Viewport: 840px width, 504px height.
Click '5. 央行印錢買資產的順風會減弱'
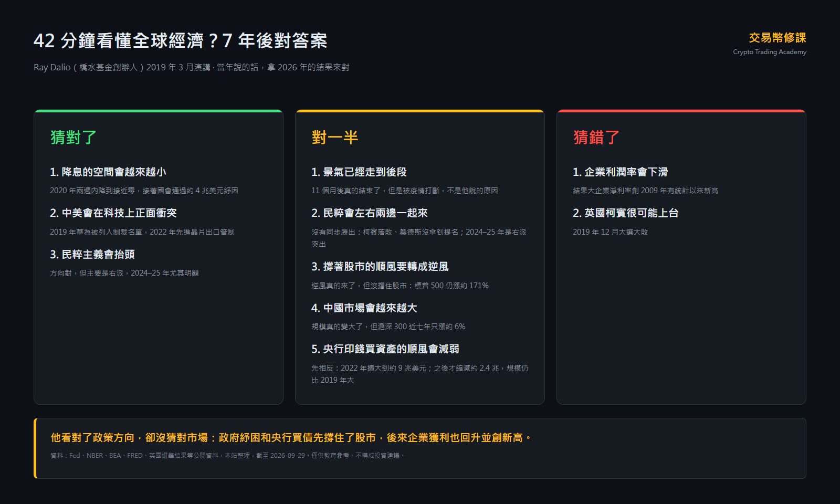point(385,349)
